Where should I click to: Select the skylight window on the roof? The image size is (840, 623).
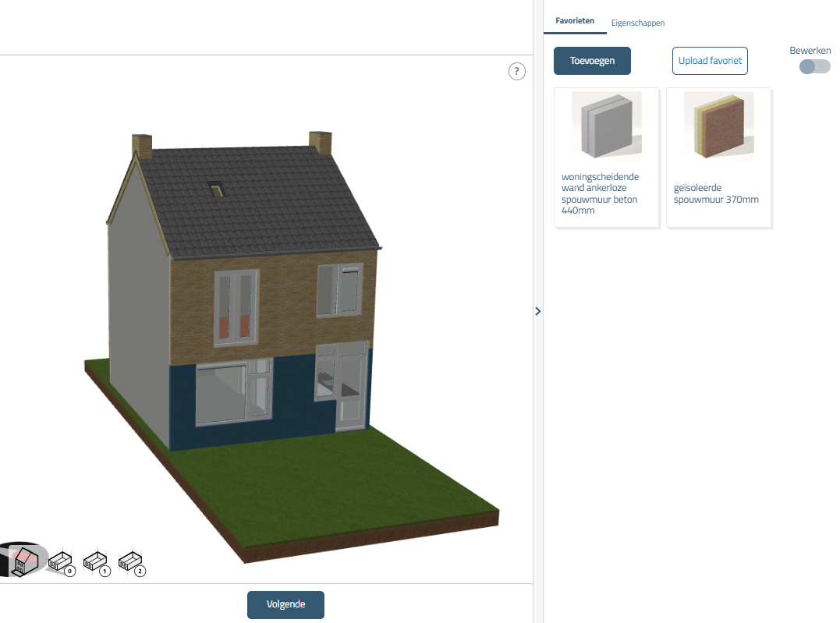coord(216,188)
